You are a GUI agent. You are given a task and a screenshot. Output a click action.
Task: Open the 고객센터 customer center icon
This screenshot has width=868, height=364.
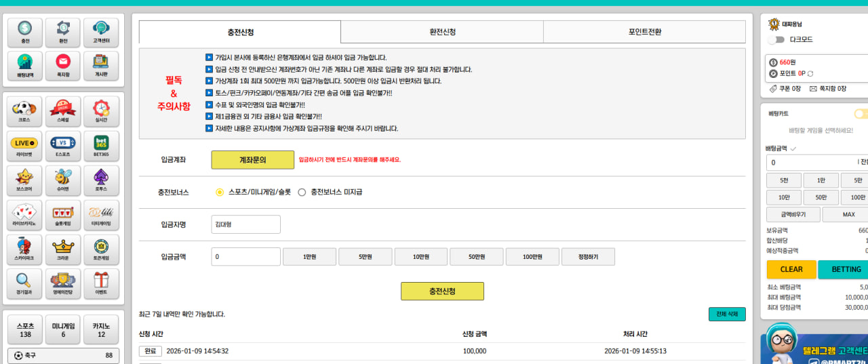101,33
